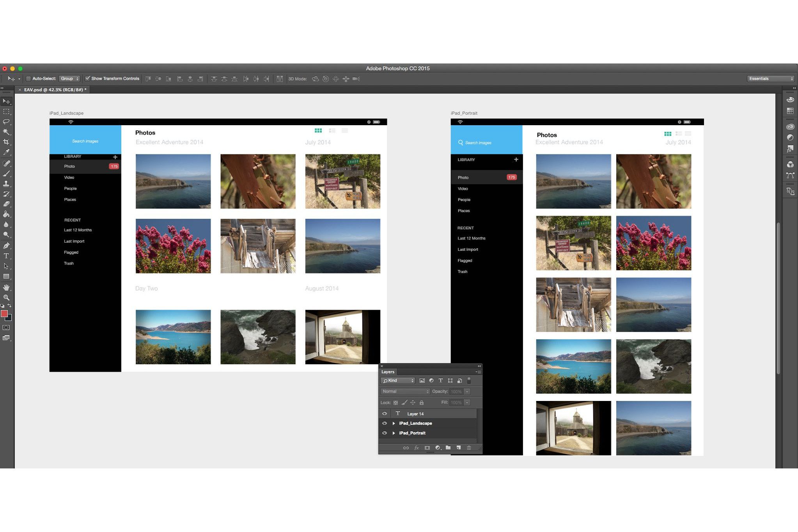Image resolution: width=798 pixels, height=532 pixels.
Task: Lock transparent pixels in Layers panel
Action: pos(395,403)
